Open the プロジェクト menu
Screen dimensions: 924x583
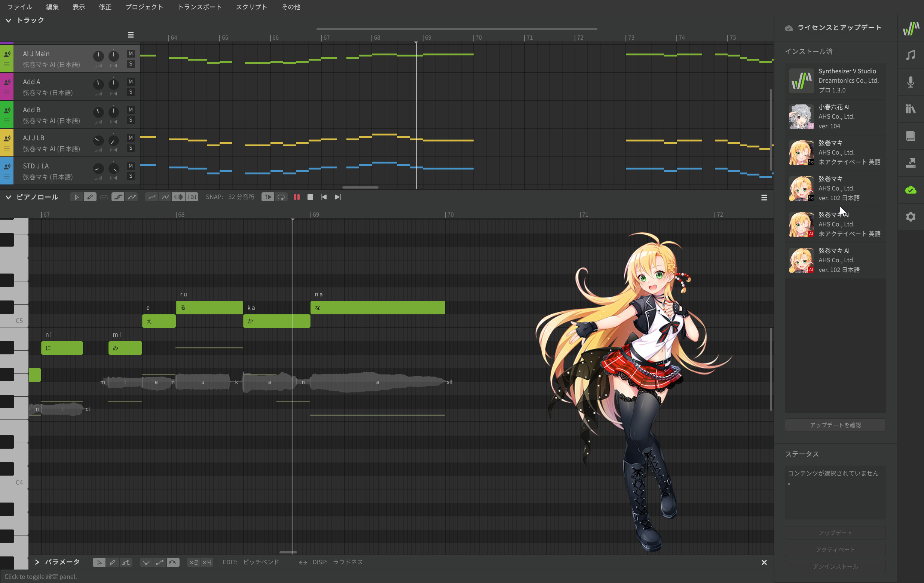(144, 7)
